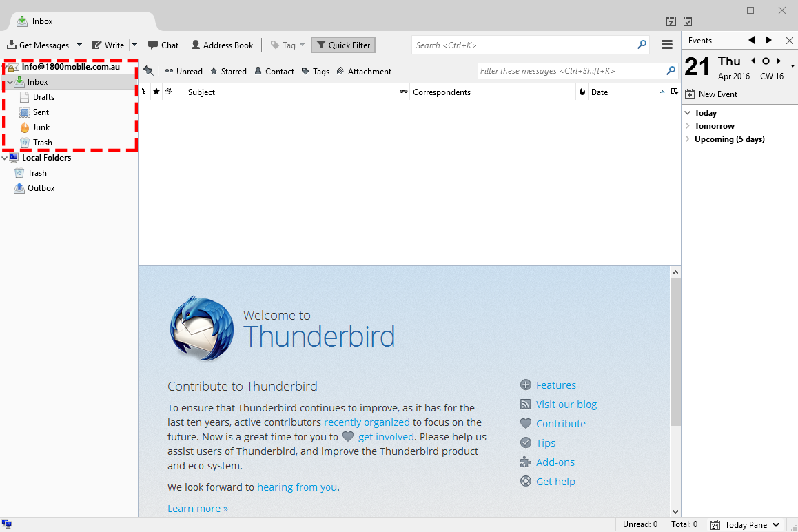The height and width of the screenshot is (532, 798).
Task: Go to next day in Today pane
Action: (x=779, y=61)
